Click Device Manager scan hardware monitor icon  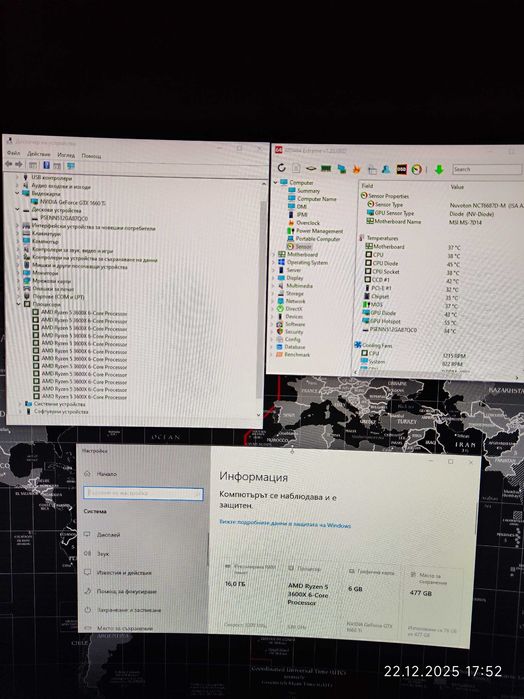70,165
